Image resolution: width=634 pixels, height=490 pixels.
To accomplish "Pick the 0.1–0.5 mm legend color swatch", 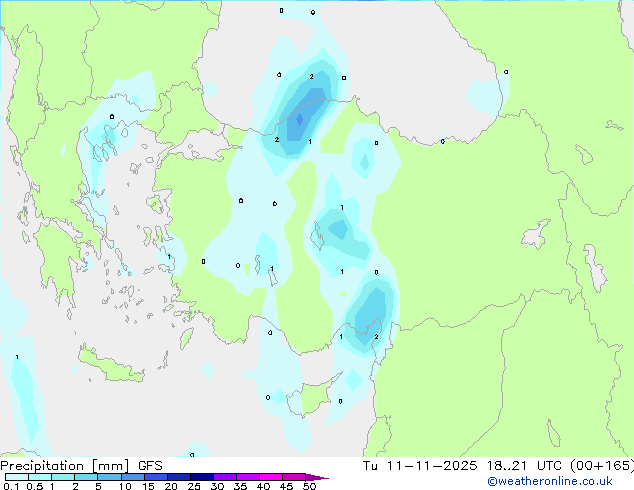I will 17,477.
